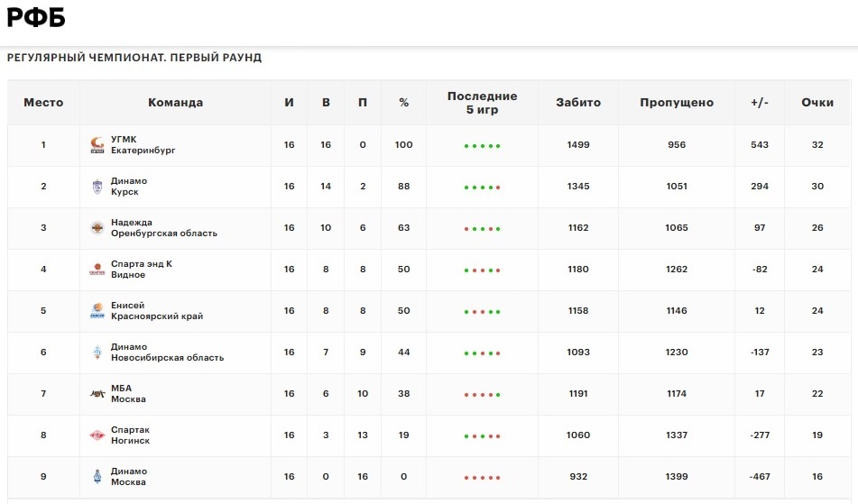Click the point difference -277
Viewport: 858px width, 504px height.
point(760,435)
